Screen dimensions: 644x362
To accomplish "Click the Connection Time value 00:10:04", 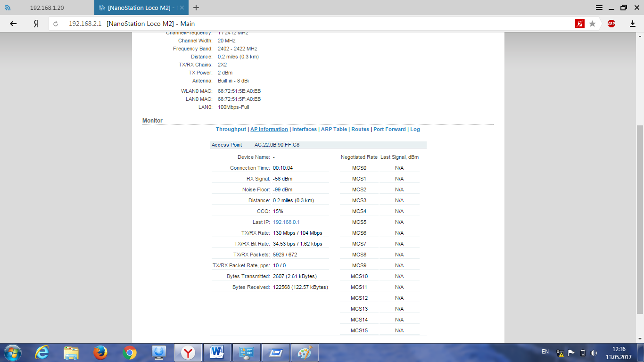I will 283,168.
